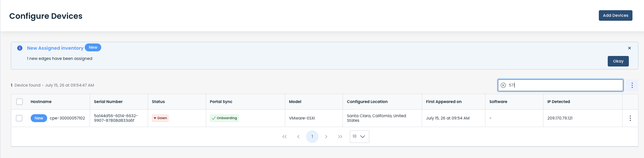The height and width of the screenshot is (158, 644).
Task: Click IP address 209.170.79.121
Action: (560, 118)
